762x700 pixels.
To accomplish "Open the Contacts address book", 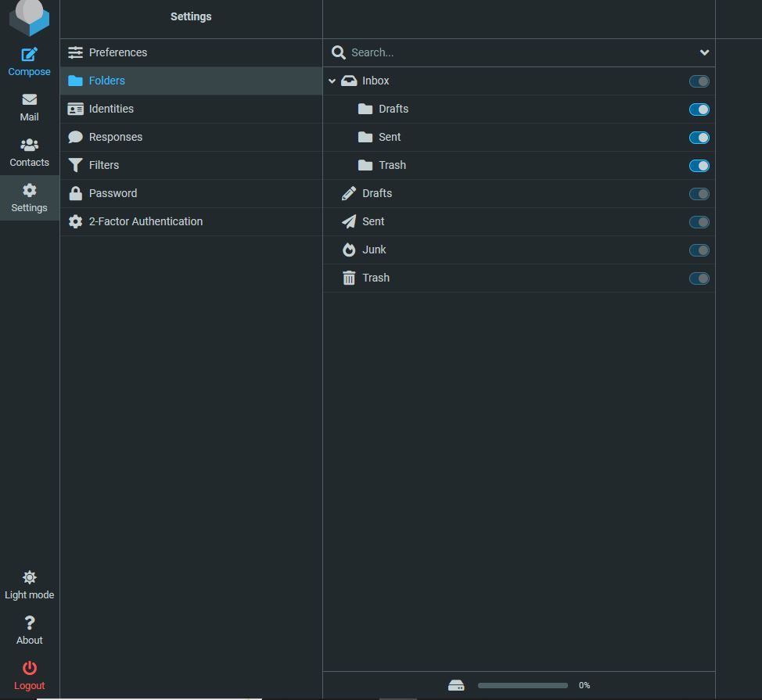I will click(x=29, y=149).
